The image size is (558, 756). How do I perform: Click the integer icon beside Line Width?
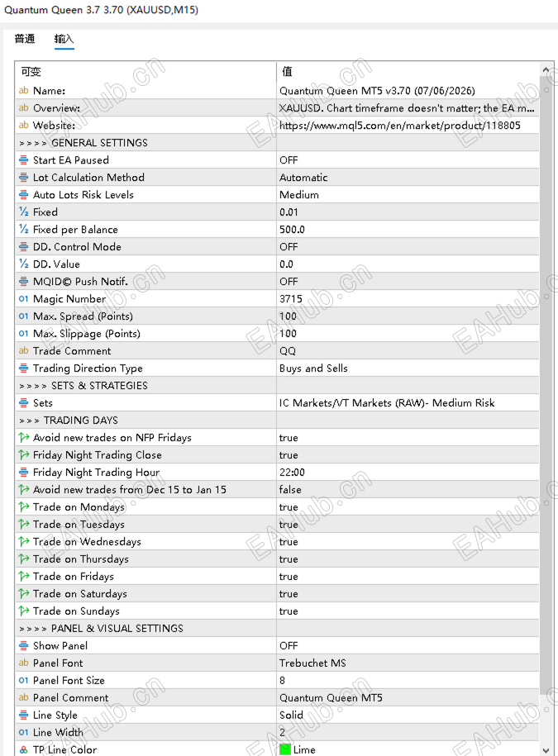click(23, 732)
